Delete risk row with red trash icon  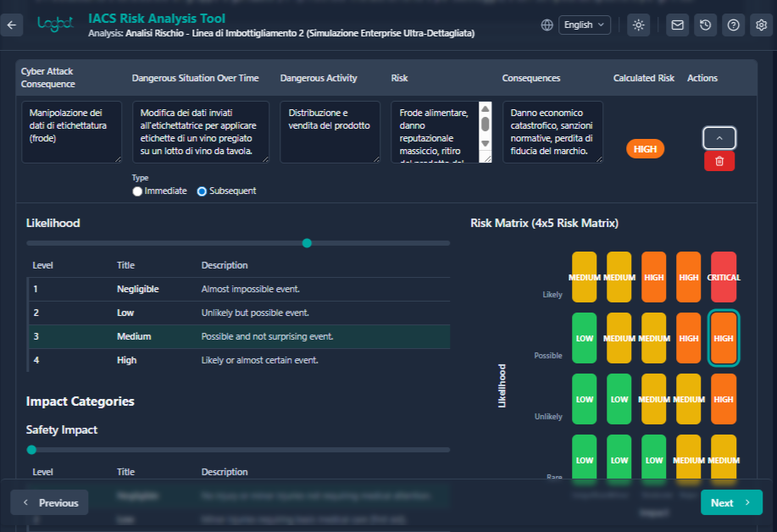point(719,161)
